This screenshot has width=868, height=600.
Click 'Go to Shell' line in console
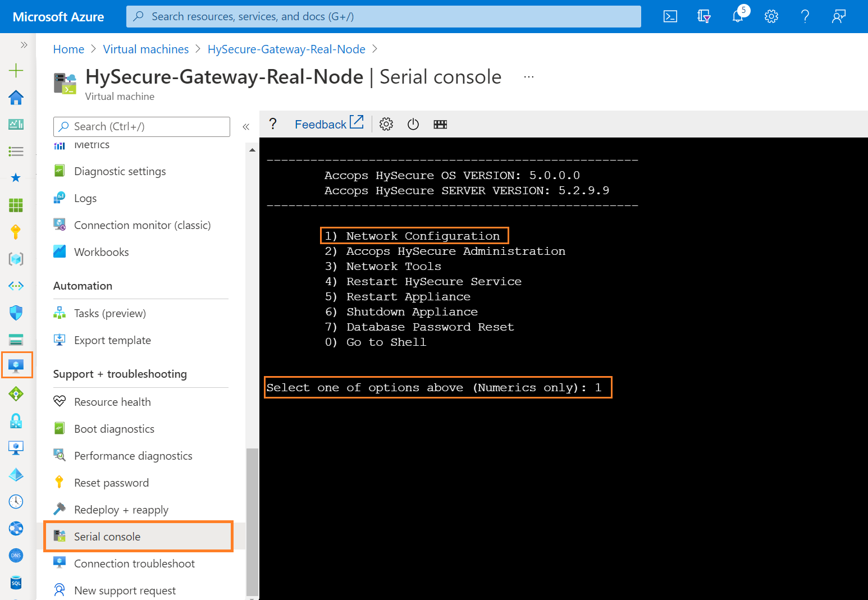(x=376, y=342)
